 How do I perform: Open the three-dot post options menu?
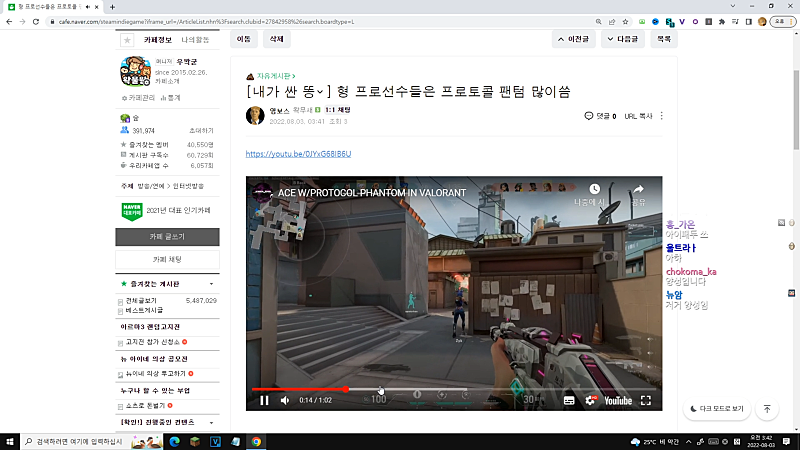coord(662,116)
